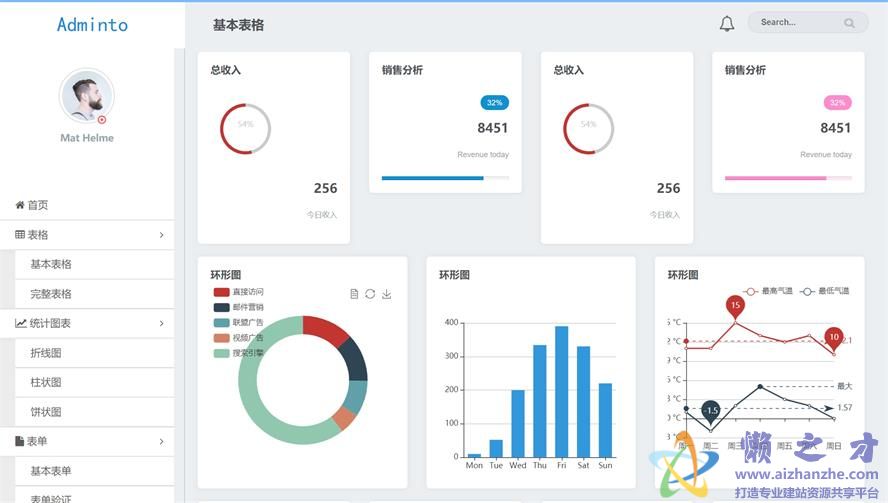The width and height of the screenshot is (888, 503).
Task: Toggle 最低气温 legend series
Action: [825, 291]
